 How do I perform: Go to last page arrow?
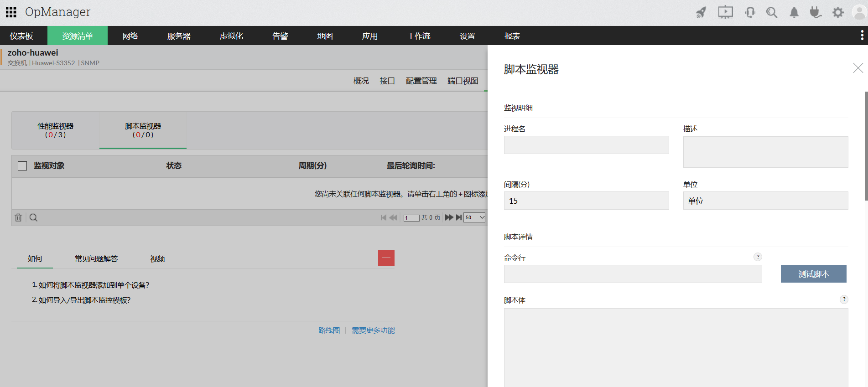459,217
